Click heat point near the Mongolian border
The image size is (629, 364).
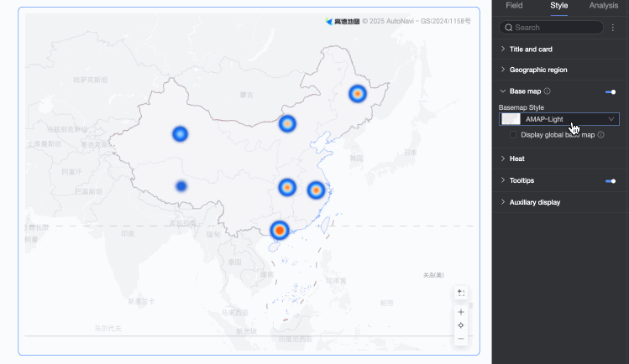click(287, 124)
